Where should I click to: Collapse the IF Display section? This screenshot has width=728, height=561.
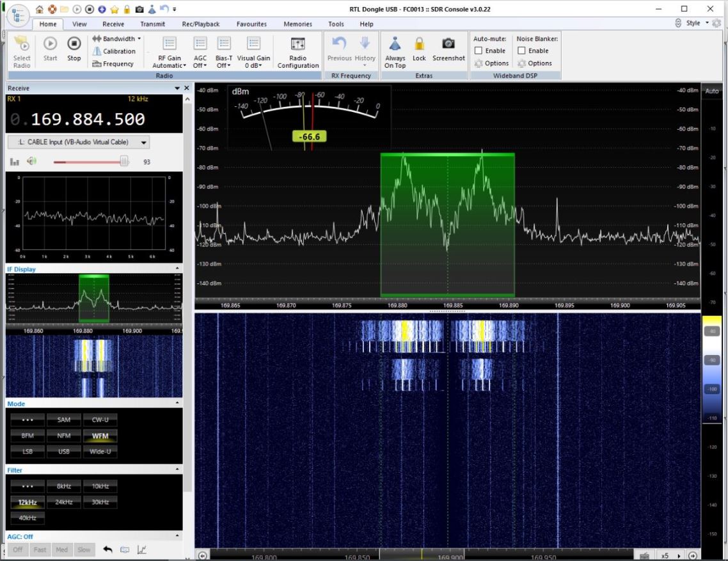(x=177, y=269)
